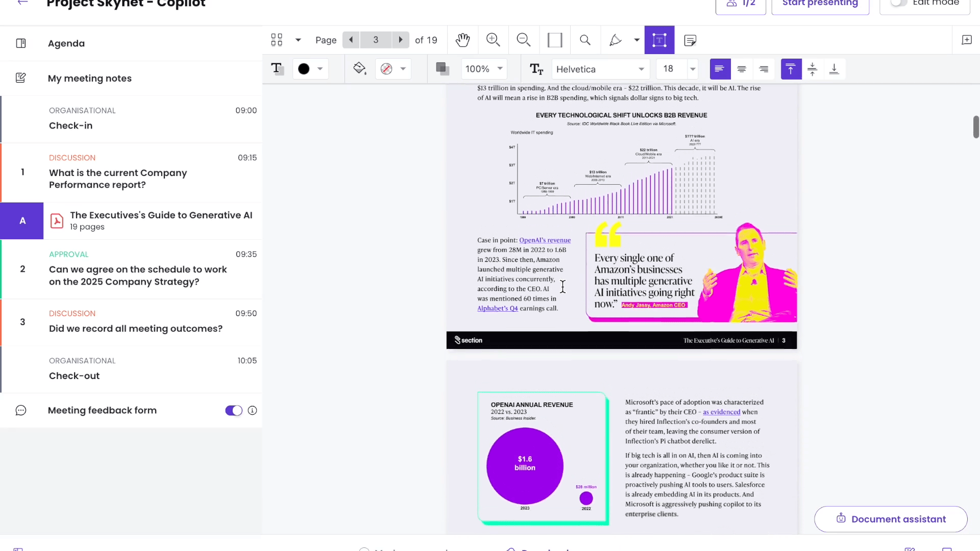Click the fill color bucket icon
The height and width of the screenshot is (551, 980).
(359, 69)
